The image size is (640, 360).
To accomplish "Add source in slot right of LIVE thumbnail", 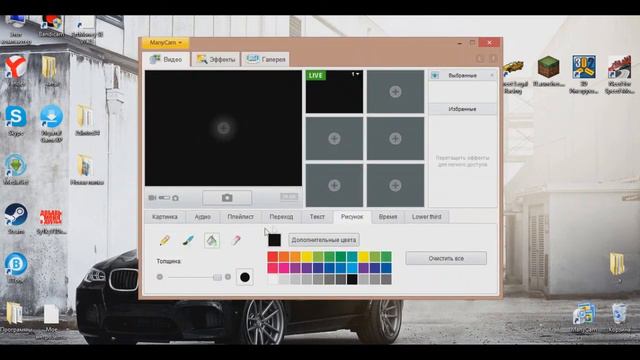I will click(395, 92).
